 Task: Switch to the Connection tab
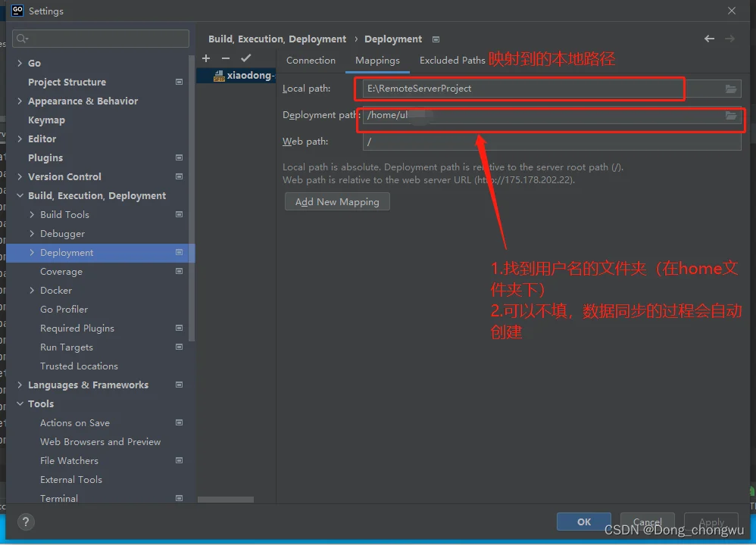311,61
